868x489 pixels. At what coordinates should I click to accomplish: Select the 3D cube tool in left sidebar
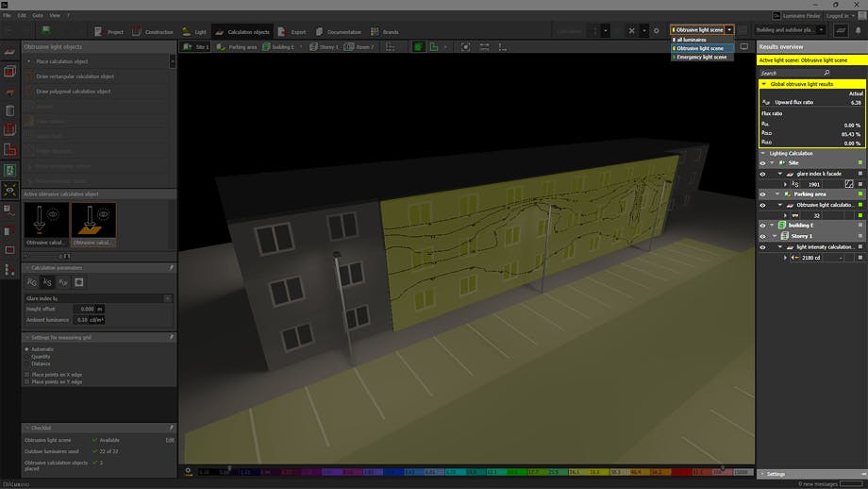(9, 71)
